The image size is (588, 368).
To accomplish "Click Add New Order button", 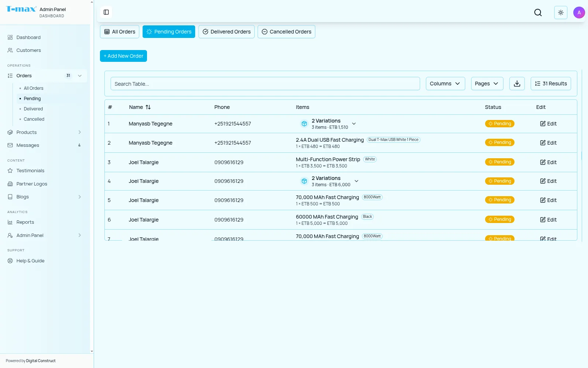I will click(x=123, y=56).
